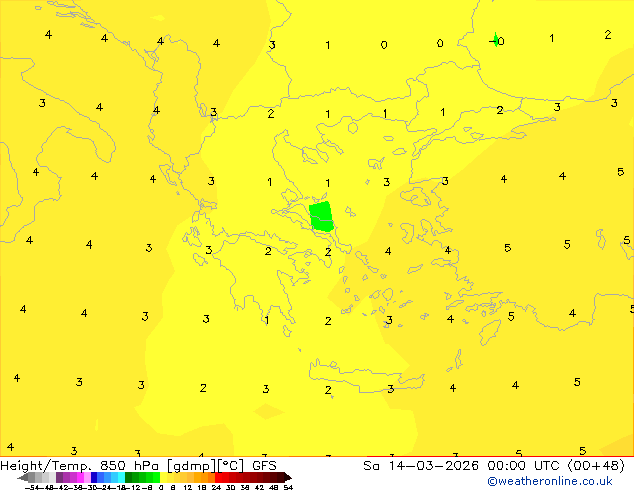
Task: Click the left gray arrow of color scale
Action: [x=23, y=477]
